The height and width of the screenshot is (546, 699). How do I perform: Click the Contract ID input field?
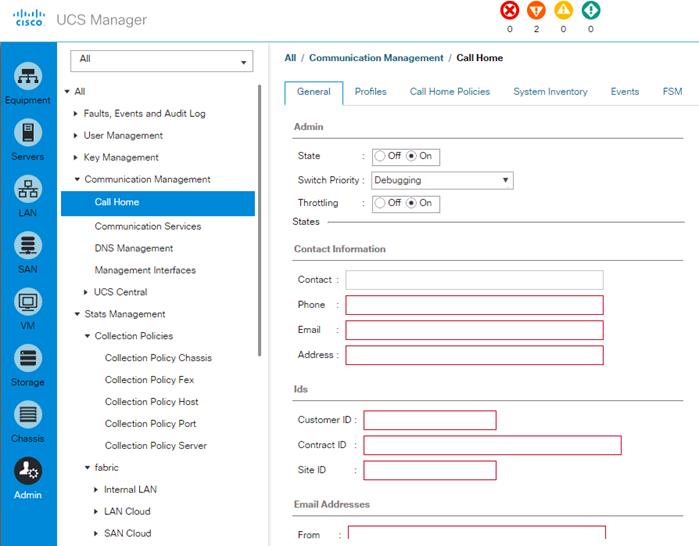click(x=492, y=445)
